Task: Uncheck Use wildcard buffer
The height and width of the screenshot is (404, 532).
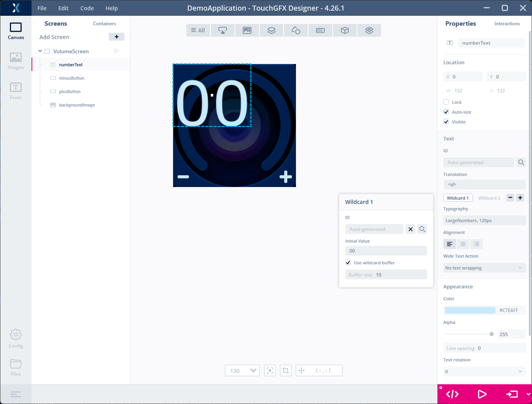Action: [x=348, y=262]
